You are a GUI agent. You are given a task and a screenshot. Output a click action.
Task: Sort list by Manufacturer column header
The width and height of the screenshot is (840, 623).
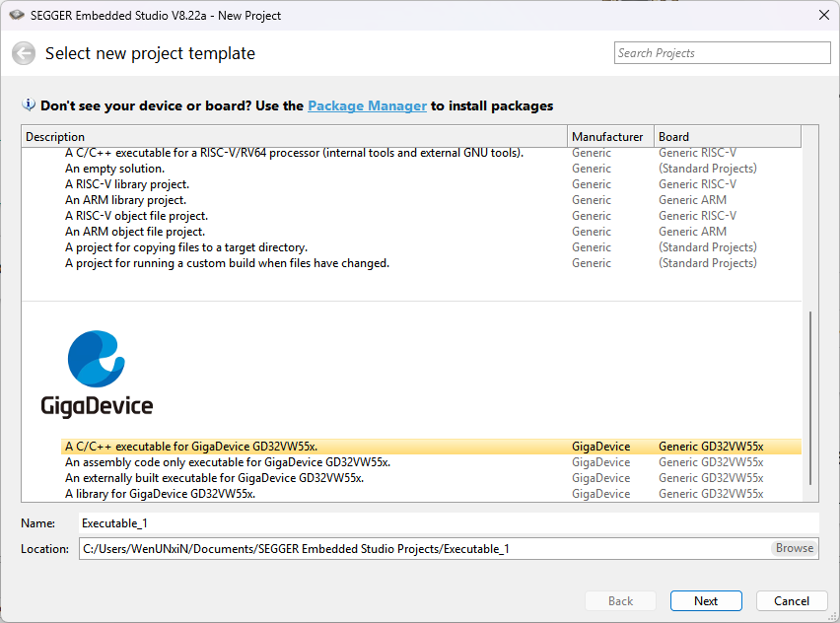coord(609,136)
